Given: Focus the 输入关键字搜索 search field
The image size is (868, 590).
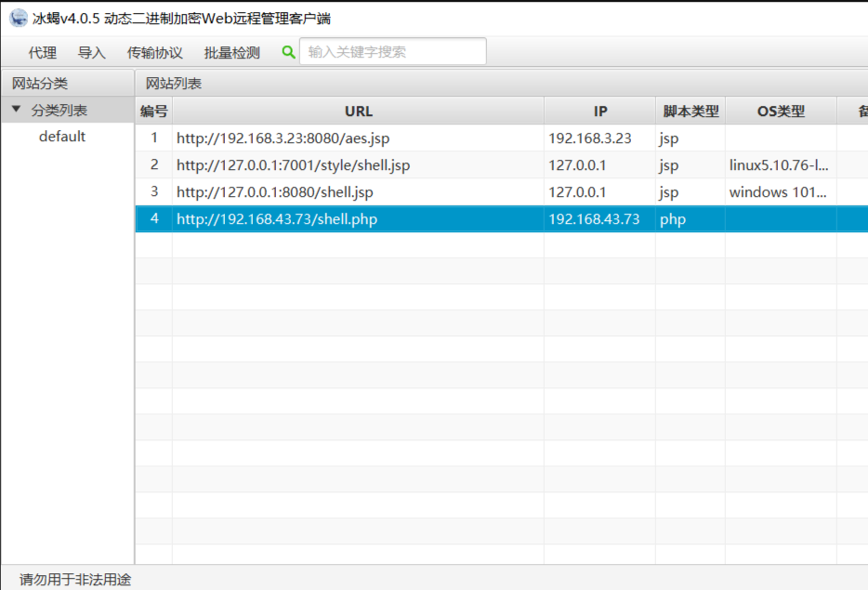Looking at the screenshot, I should point(392,51).
